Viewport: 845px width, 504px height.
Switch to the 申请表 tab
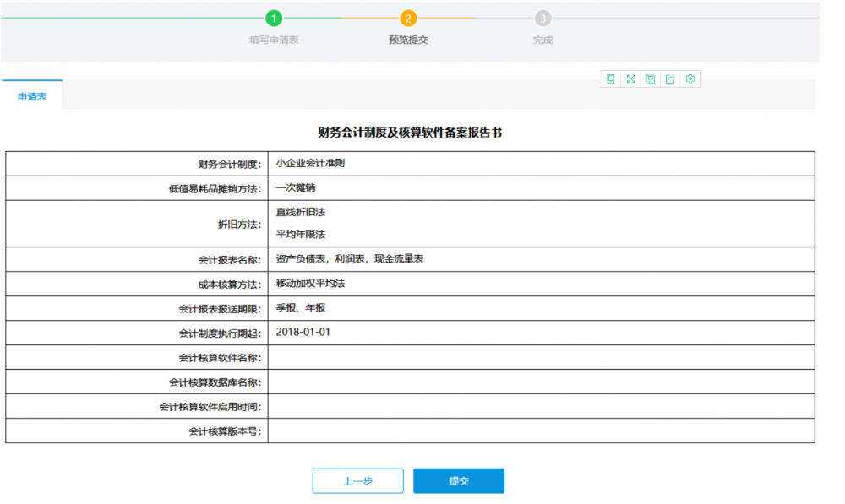[x=32, y=96]
